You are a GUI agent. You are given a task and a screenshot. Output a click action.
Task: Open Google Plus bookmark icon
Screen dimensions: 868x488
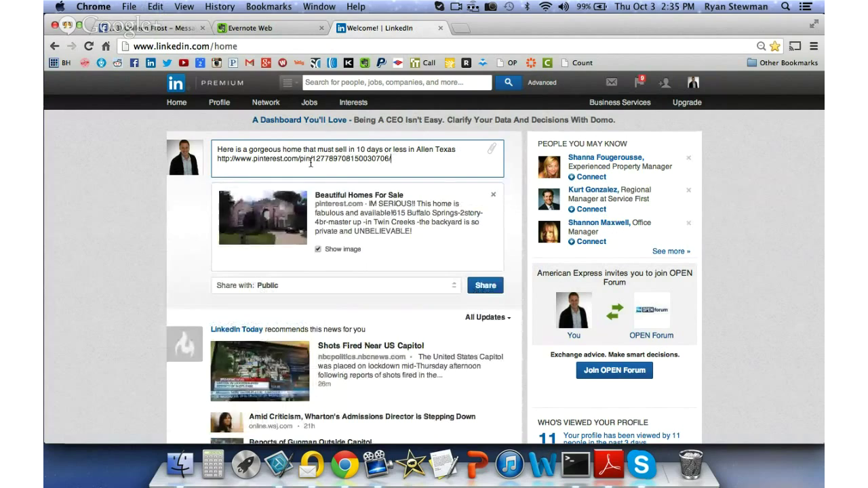[266, 63]
